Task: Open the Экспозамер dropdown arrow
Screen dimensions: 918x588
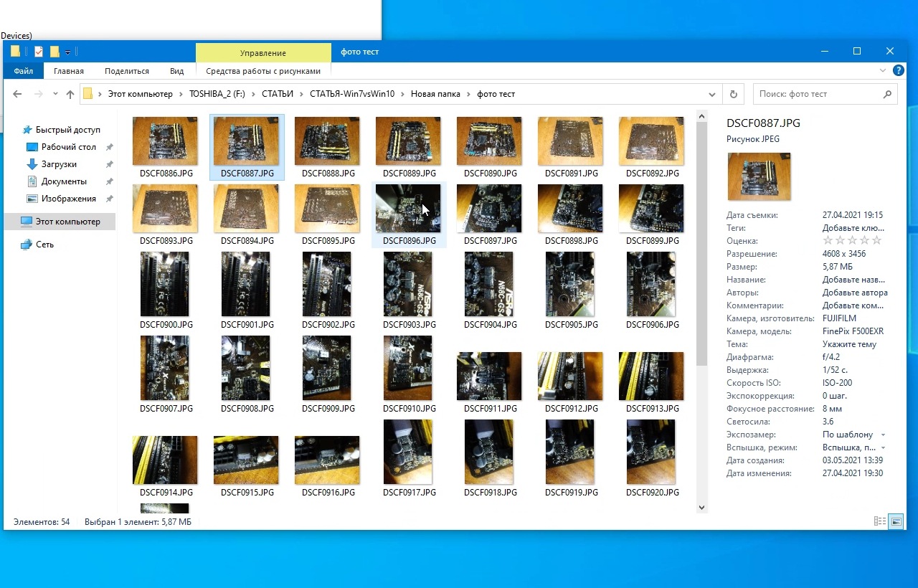Action: pos(883,435)
